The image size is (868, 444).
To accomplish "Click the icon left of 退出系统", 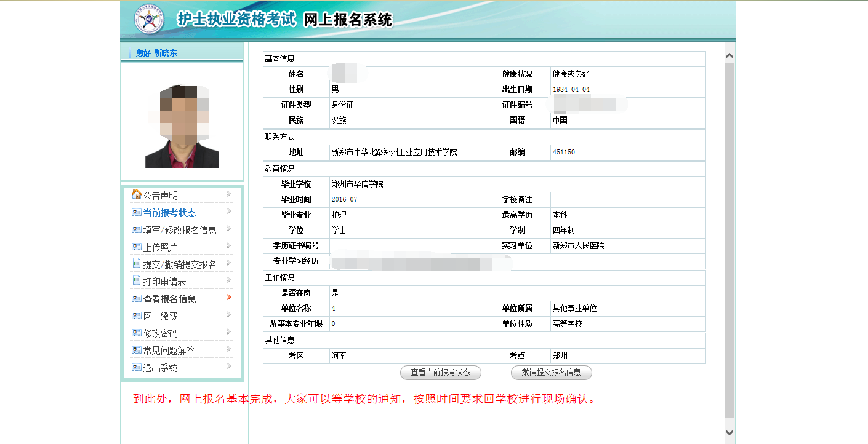I will tap(136, 367).
